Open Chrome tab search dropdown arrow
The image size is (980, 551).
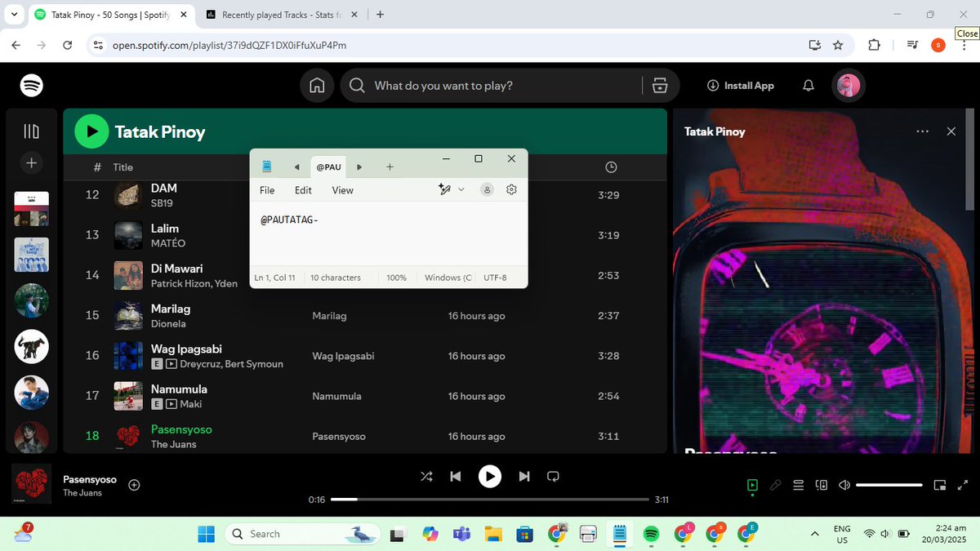click(14, 15)
